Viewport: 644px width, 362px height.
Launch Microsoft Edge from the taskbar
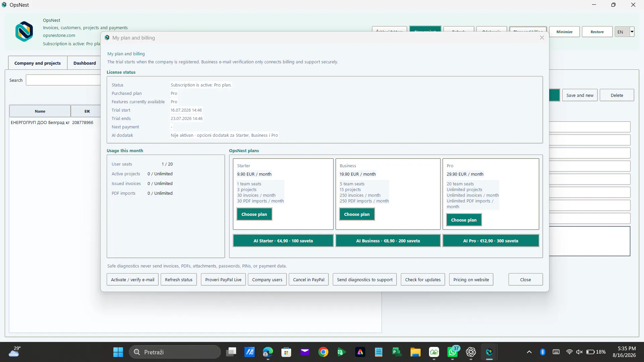tap(268, 352)
